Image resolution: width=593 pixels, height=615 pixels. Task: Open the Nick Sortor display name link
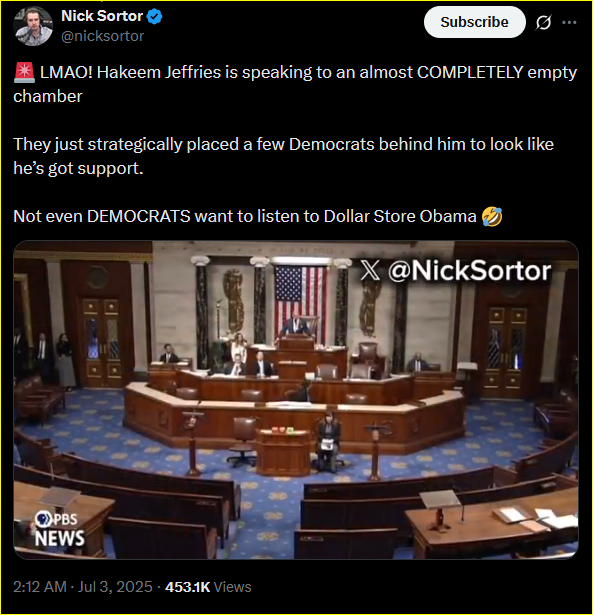102,16
